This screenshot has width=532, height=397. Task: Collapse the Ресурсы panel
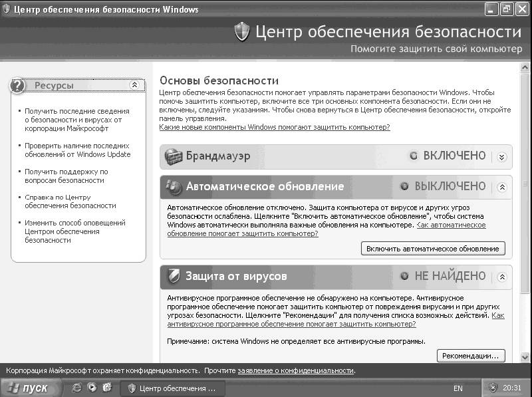coord(135,85)
